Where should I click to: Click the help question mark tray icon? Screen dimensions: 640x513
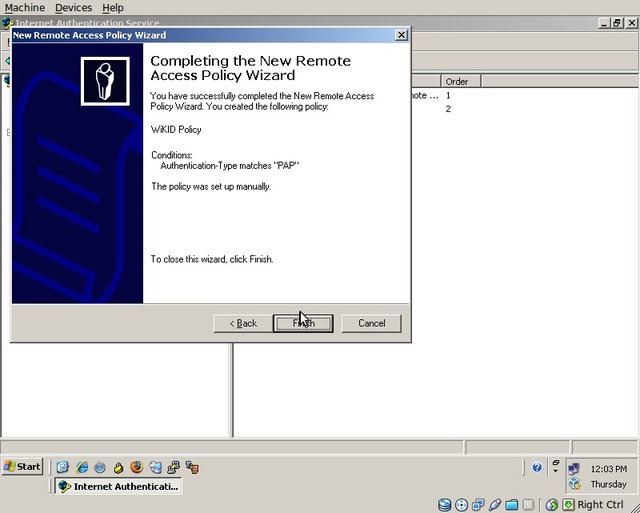537,467
